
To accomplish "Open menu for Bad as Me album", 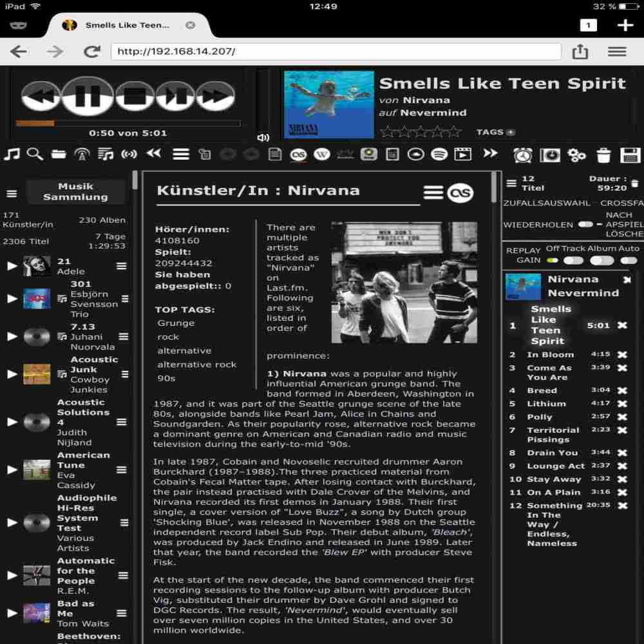I will coord(122,613).
